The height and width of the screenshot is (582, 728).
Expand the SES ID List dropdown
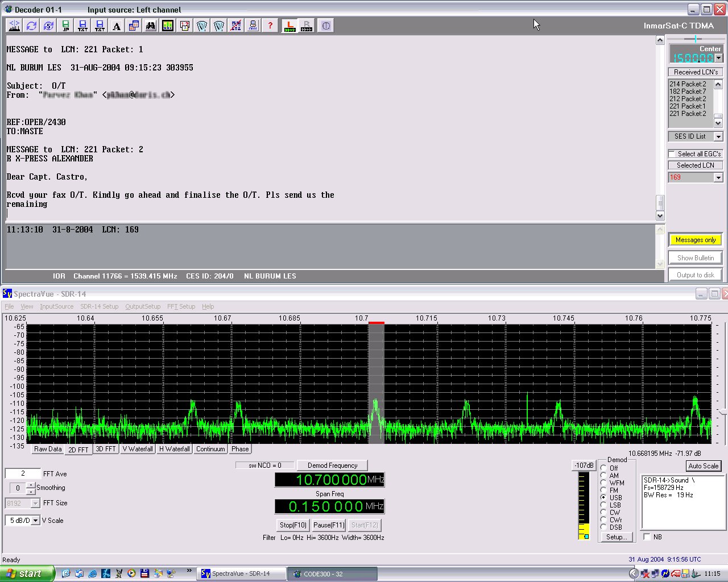(718, 136)
